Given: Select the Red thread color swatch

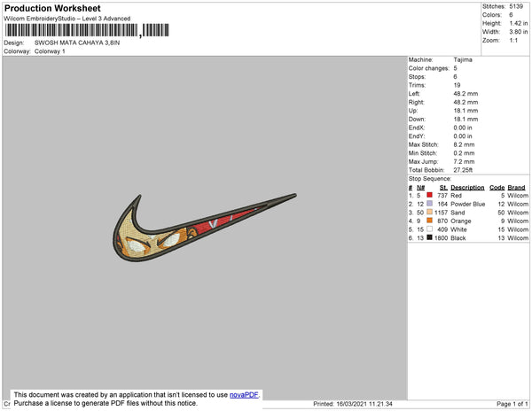Looking at the screenshot, I should (x=429, y=195).
